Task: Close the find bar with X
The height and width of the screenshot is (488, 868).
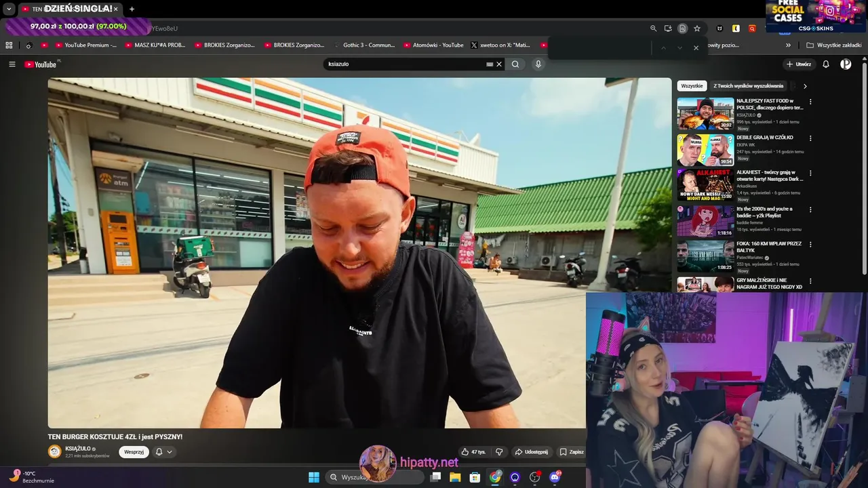Action: 696,48
